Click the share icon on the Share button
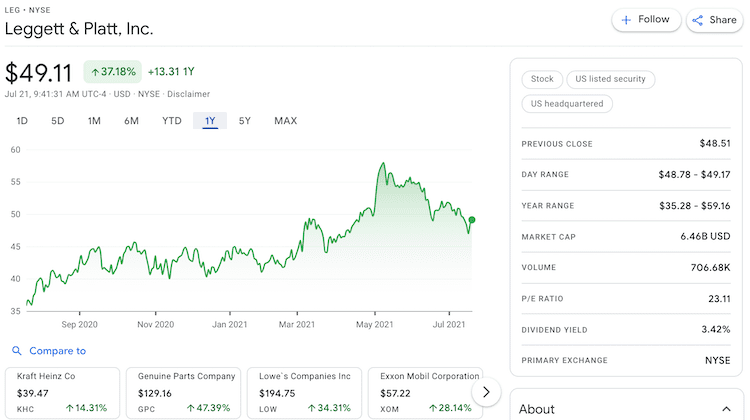The image size is (750, 420). point(698,20)
